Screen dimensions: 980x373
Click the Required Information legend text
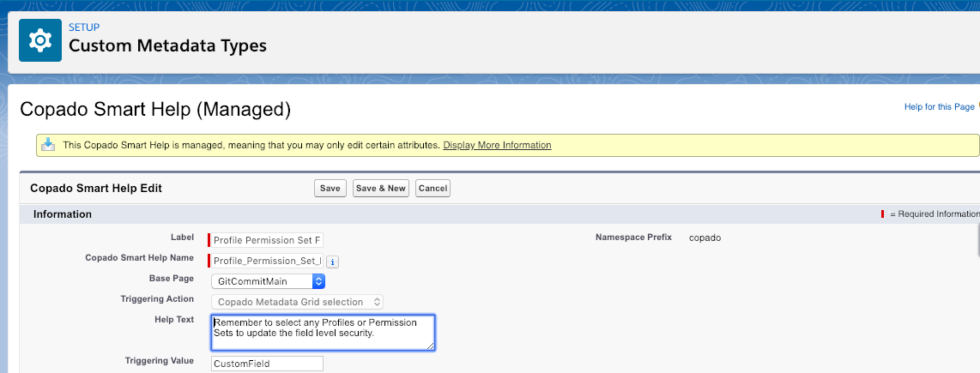click(934, 214)
